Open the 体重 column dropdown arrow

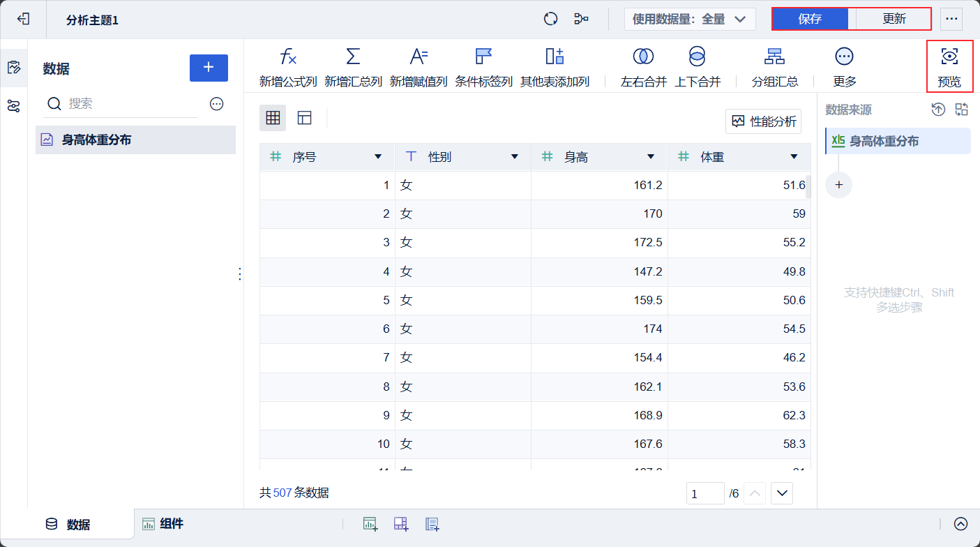(794, 157)
